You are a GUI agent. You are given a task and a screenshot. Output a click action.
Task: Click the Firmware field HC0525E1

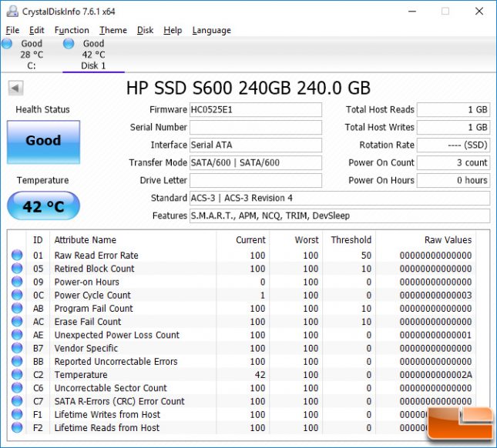pos(256,109)
